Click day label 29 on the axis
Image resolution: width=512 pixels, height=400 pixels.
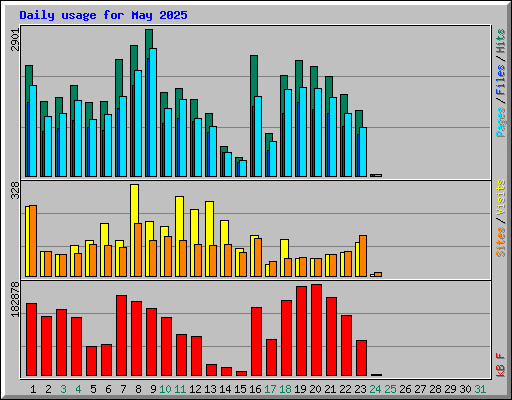click(450, 389)
